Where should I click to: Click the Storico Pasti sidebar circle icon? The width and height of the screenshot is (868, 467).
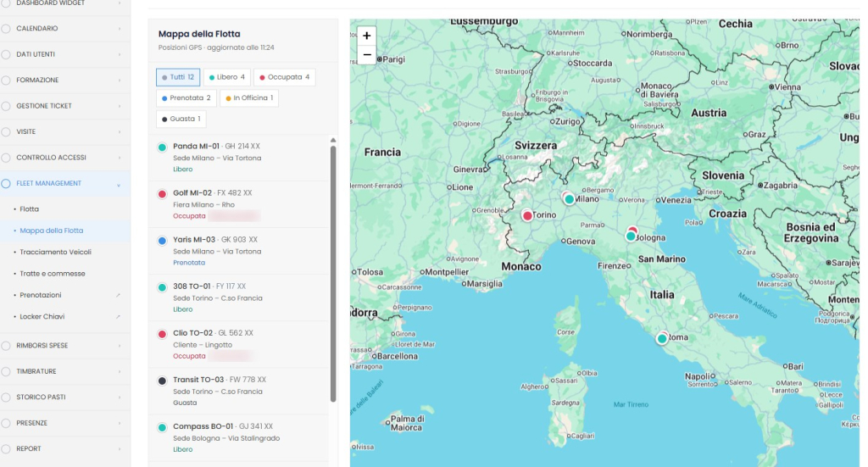tap(6, 398)
